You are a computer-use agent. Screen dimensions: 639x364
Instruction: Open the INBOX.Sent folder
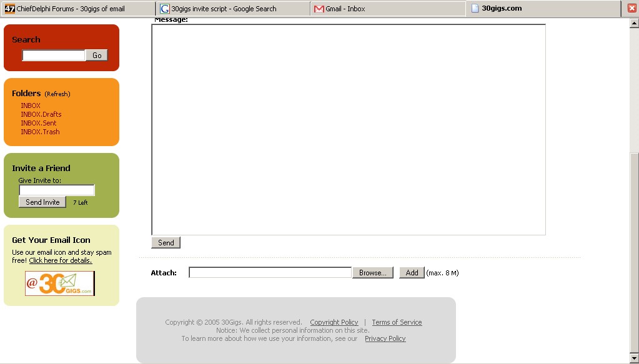(x=39, y=123)
